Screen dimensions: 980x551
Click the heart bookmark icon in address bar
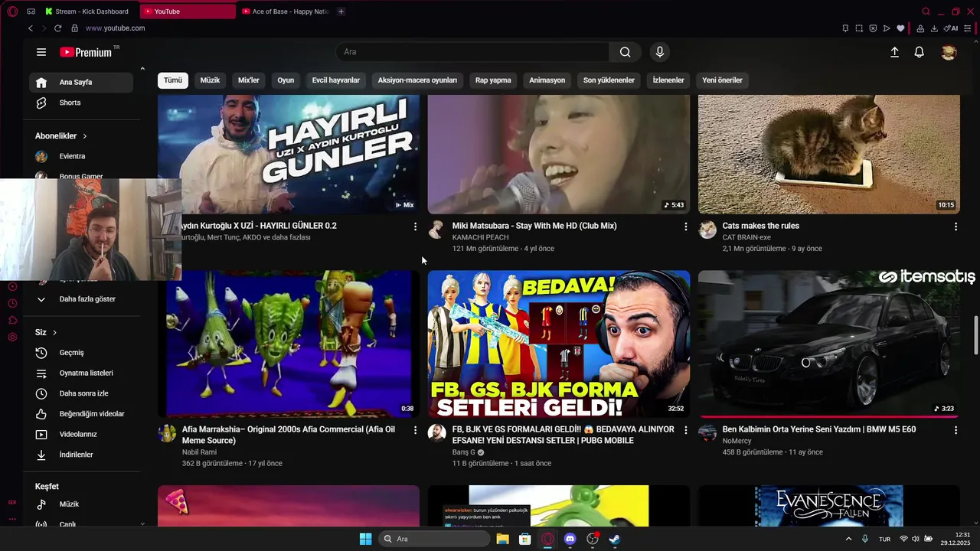900,28
